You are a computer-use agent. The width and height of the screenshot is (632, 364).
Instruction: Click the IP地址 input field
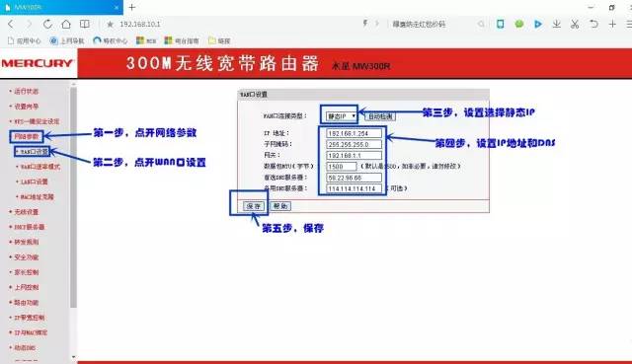(x=354, y=133)
